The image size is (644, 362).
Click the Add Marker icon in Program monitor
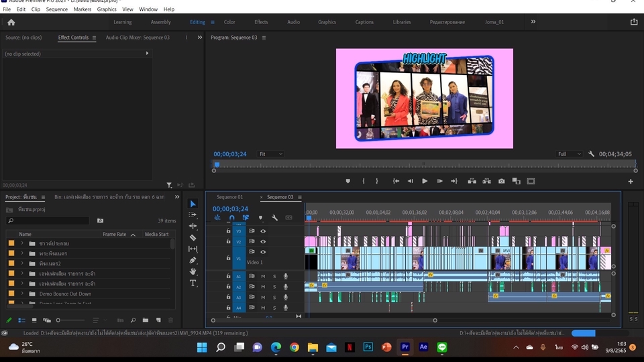click(x=348, y=181)
